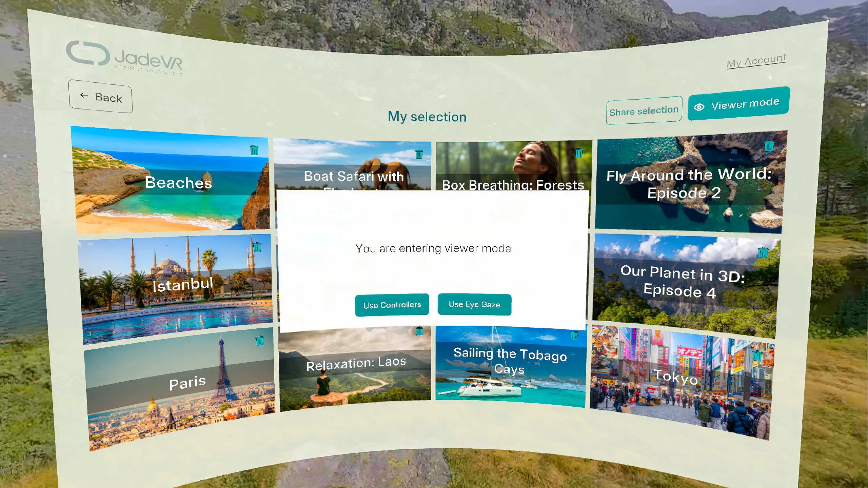Choose Use Controllers option
Viewport: 868px width, 488px height.
(x=392, y=305)
